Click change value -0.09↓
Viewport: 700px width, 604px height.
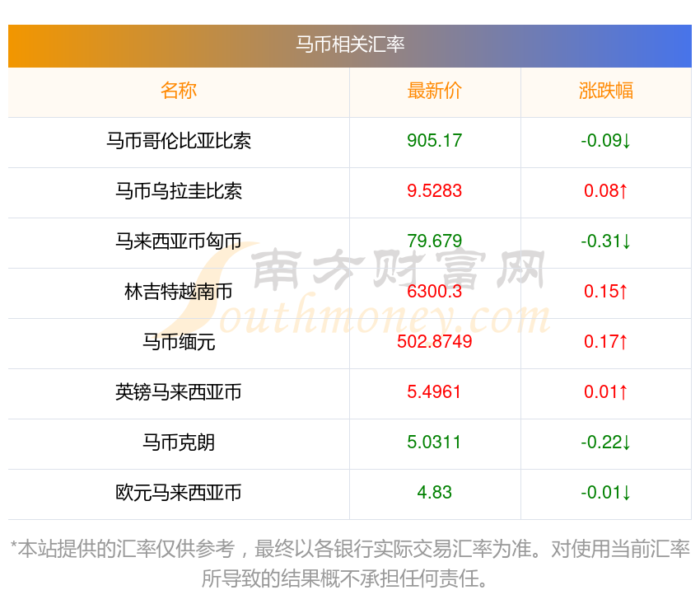pyautogui.click(x=606, y=141)
